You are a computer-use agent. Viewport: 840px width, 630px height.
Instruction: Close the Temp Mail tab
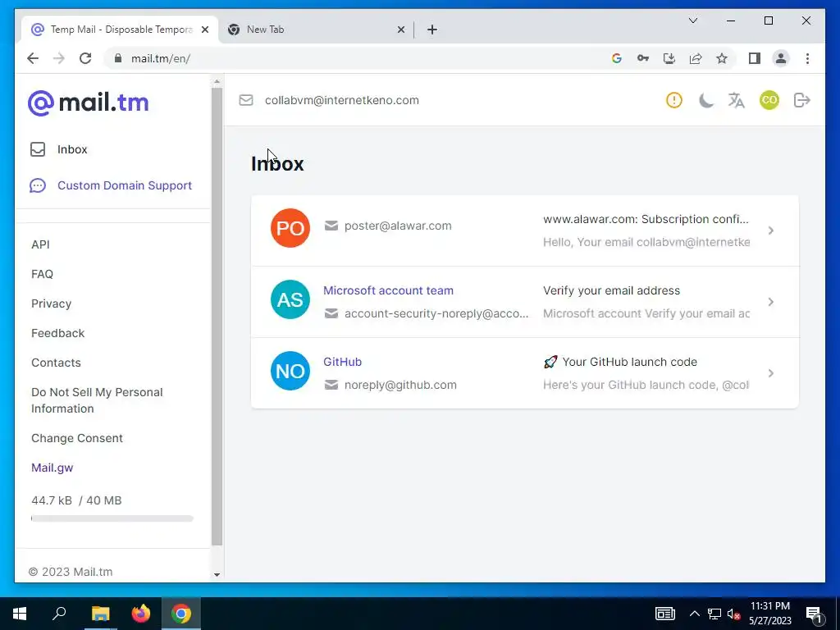[x=204, y=30]
